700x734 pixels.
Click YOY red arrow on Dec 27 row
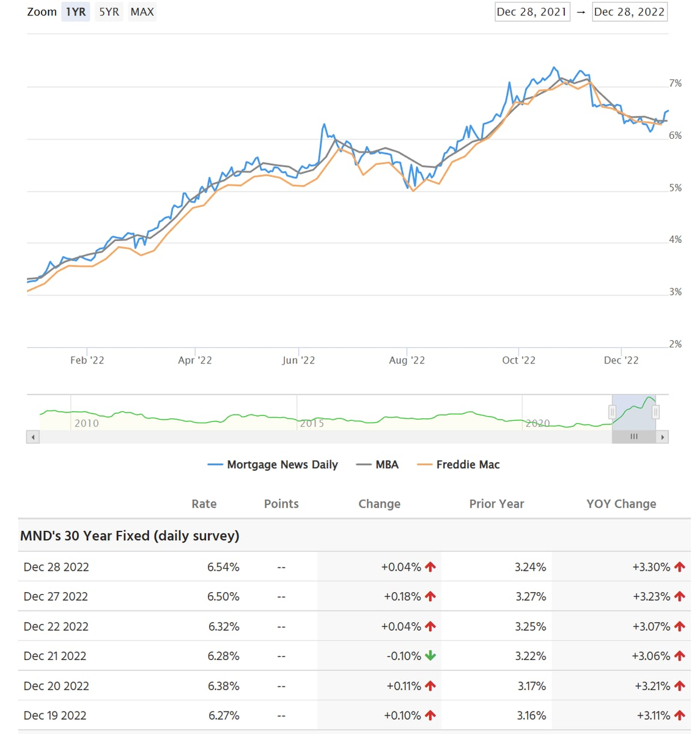click(679, 596)
